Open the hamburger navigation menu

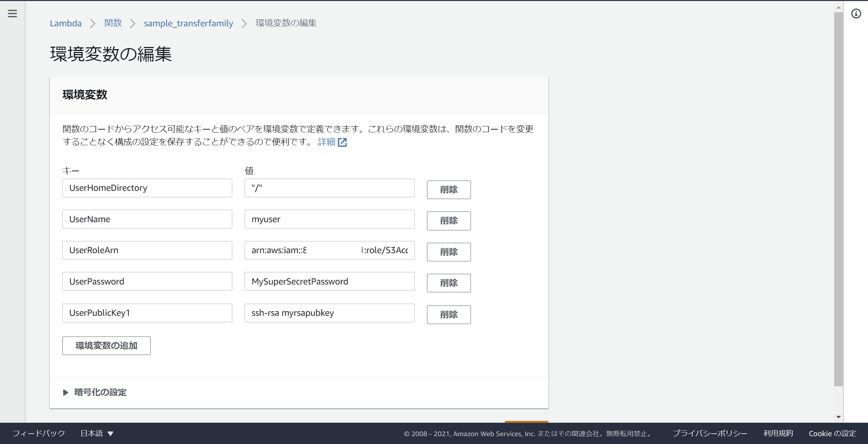pos(12,14)
